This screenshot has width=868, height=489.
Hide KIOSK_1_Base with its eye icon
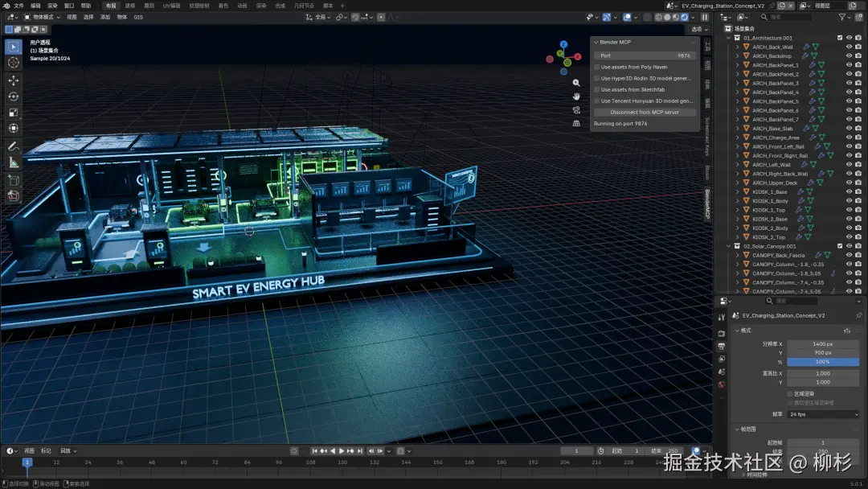pos(850,191)
